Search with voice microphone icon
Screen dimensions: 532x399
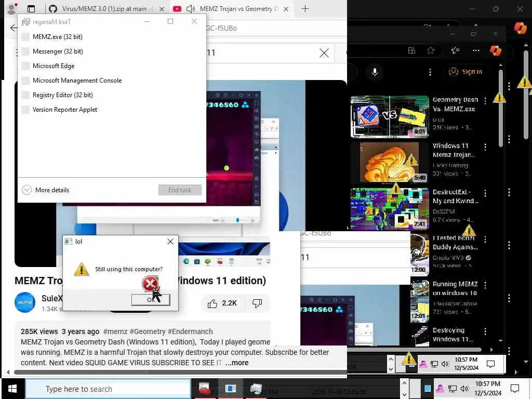[x=375, y=72]
